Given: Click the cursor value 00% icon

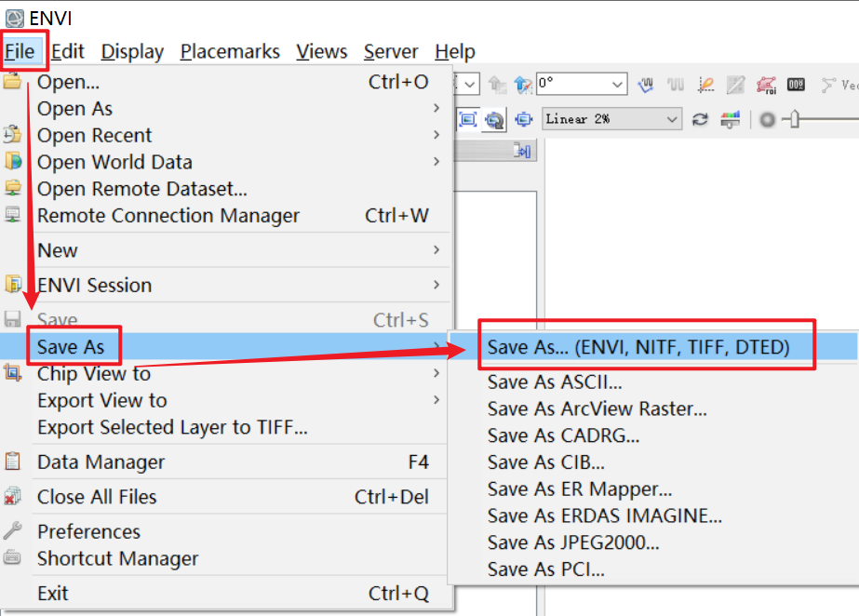Looking at the screenshot, I should [x=796, y=85].
